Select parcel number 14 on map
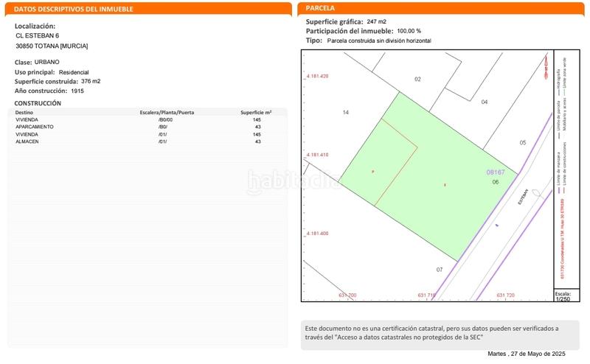This screenshot has height=364, width=590. pyautogui.click(x=345, y=113)
